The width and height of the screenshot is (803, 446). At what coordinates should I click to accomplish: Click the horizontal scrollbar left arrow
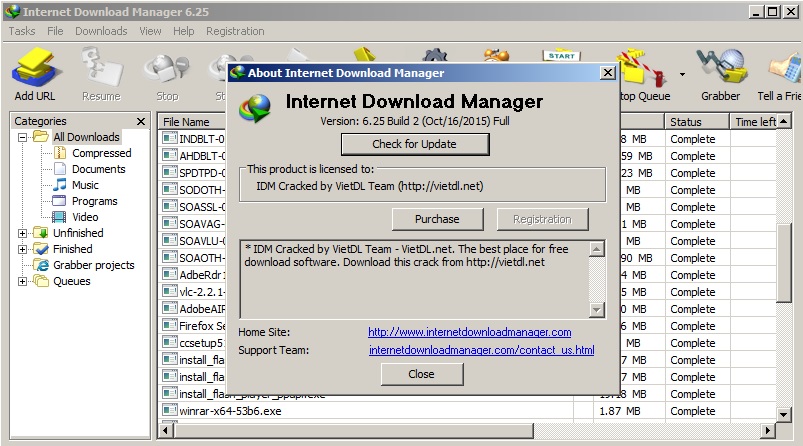(x=165, y=431)
